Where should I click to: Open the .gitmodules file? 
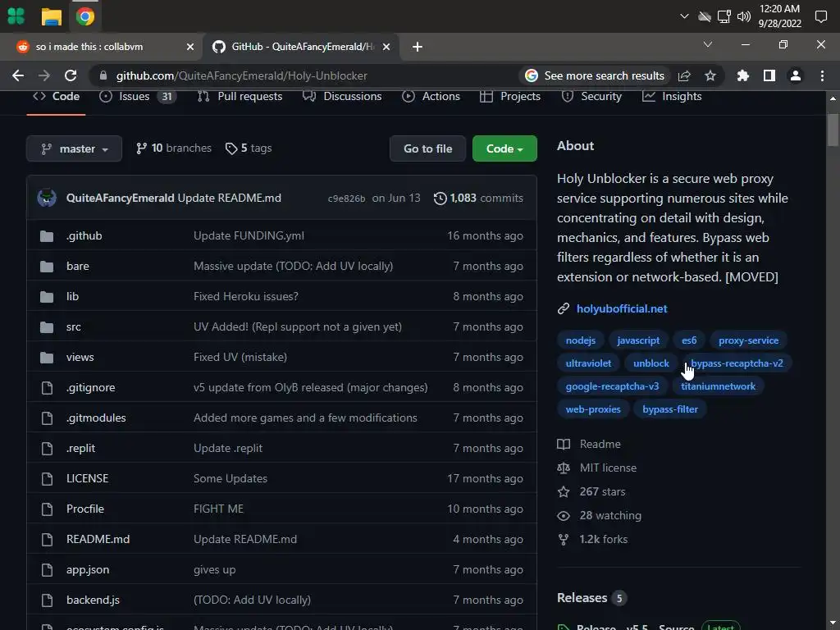pos(96,418)
